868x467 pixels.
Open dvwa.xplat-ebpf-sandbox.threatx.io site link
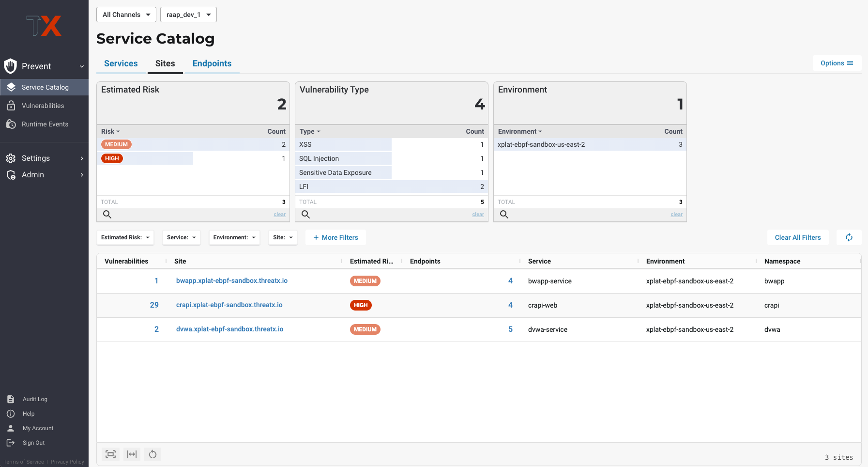click(x=230, y=329)
